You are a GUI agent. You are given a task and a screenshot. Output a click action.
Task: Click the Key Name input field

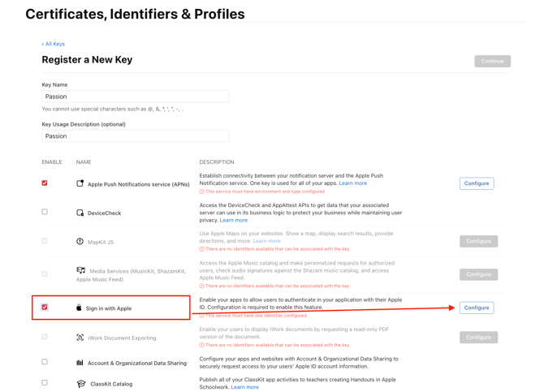(136, 97)
